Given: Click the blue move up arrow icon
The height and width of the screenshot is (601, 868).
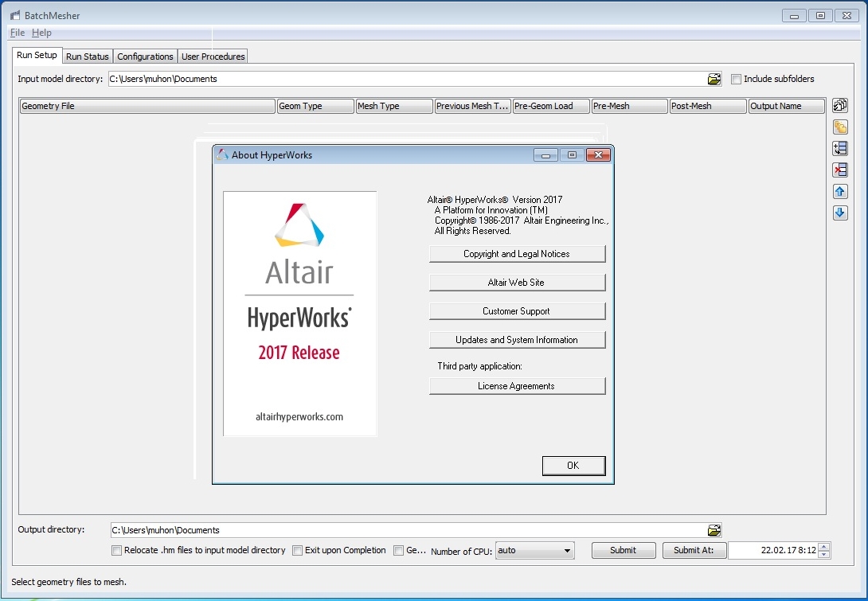Looking at the screenshot, I should pyautogui.click(x=840, y=192).
